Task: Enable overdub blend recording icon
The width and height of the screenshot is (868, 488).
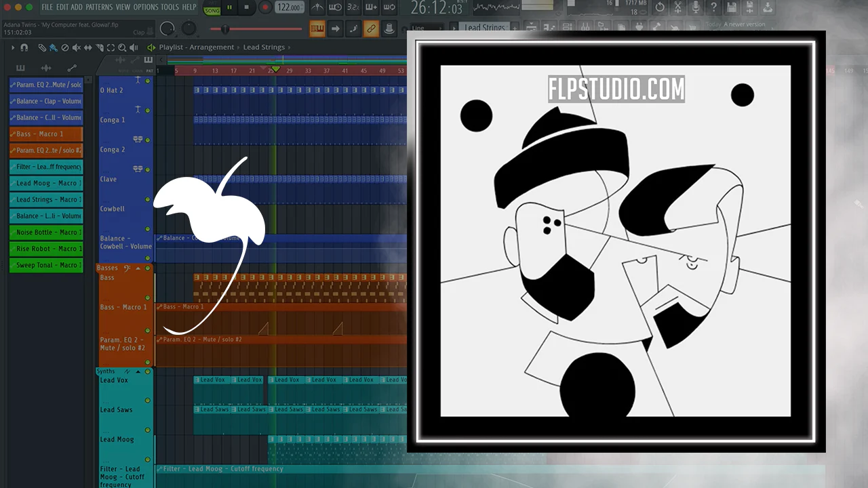Action: click(371, 8)
